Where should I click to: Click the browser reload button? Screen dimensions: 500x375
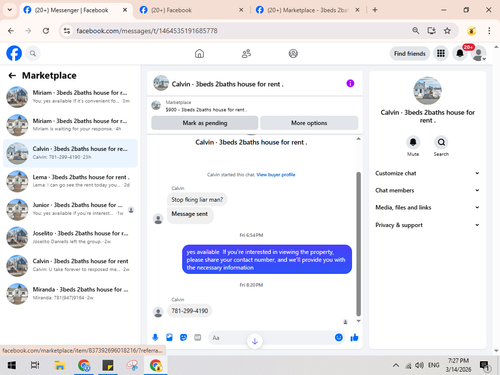[x=46, y=31]
